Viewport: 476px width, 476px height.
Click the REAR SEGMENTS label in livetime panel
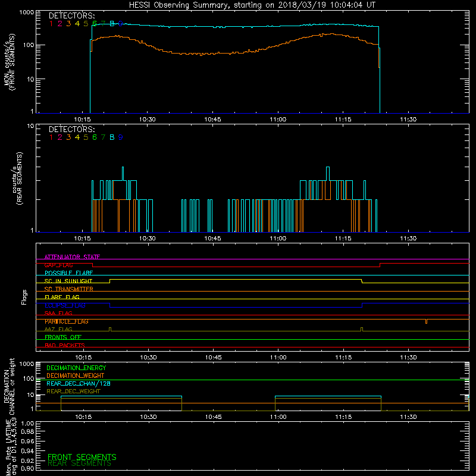pos(80,464)
